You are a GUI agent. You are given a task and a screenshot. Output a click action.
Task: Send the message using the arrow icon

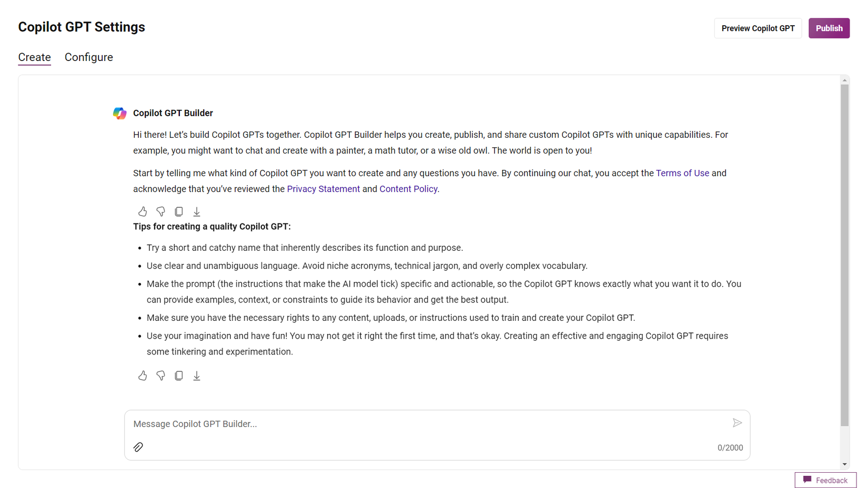pos(737,423)
